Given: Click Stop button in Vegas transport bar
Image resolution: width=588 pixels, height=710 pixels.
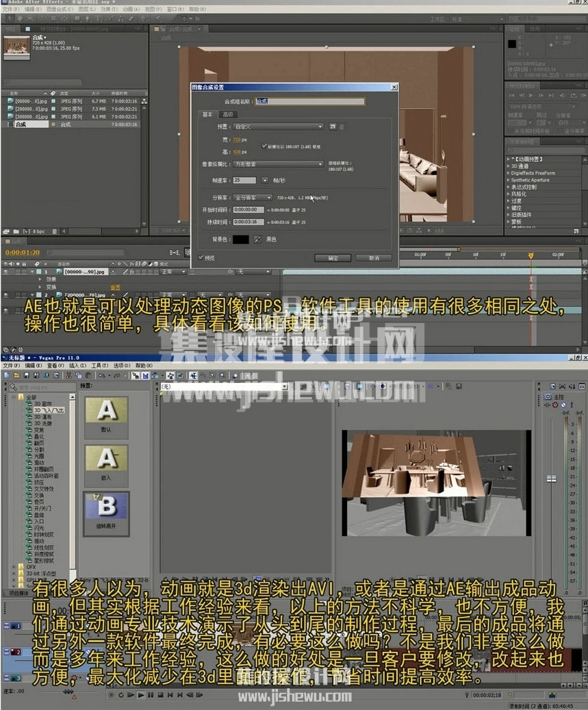Looking at the screenshot, I should tap(160, 695).
